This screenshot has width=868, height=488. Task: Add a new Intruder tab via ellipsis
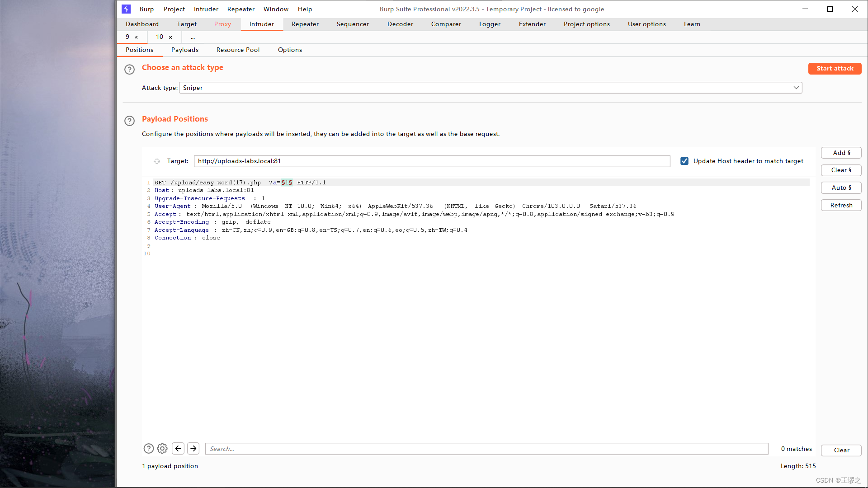click(193, 37)
